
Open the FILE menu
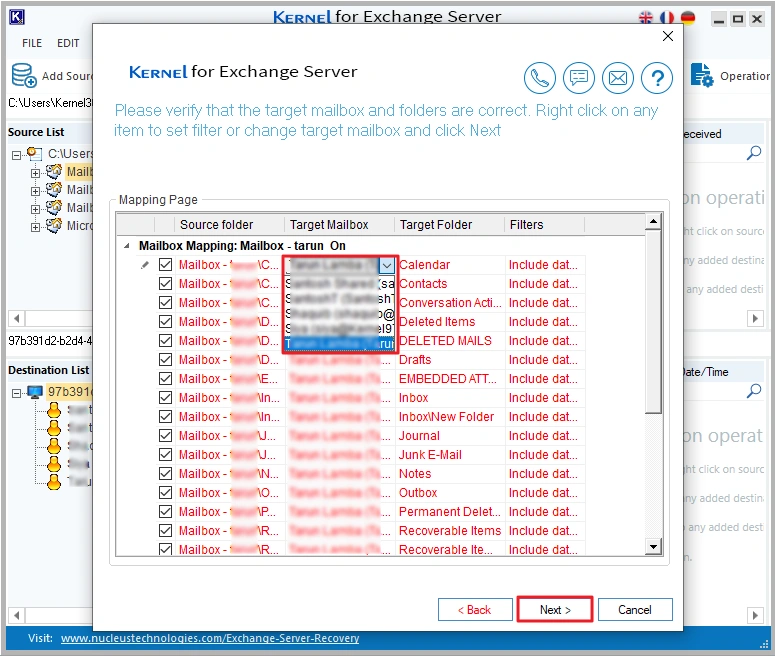pos(32,43)
